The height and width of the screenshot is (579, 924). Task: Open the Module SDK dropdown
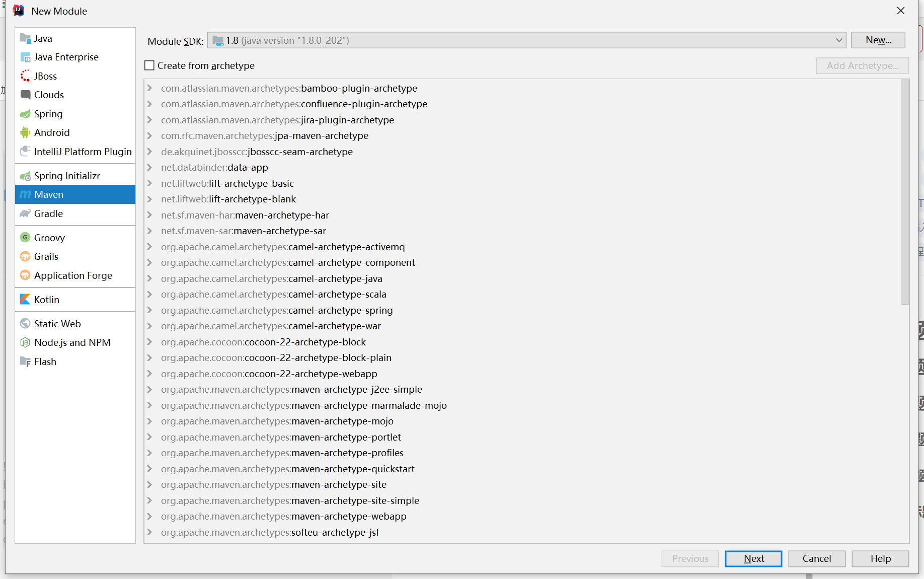coord(839,40)
